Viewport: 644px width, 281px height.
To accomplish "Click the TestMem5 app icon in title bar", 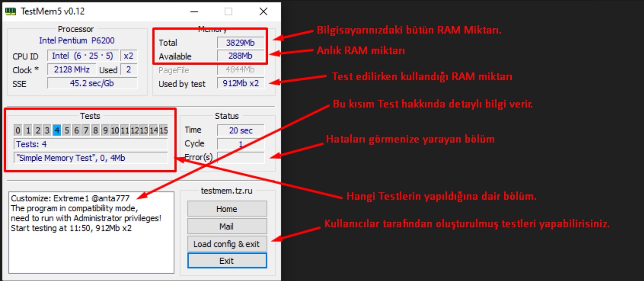I will [10, 12].
